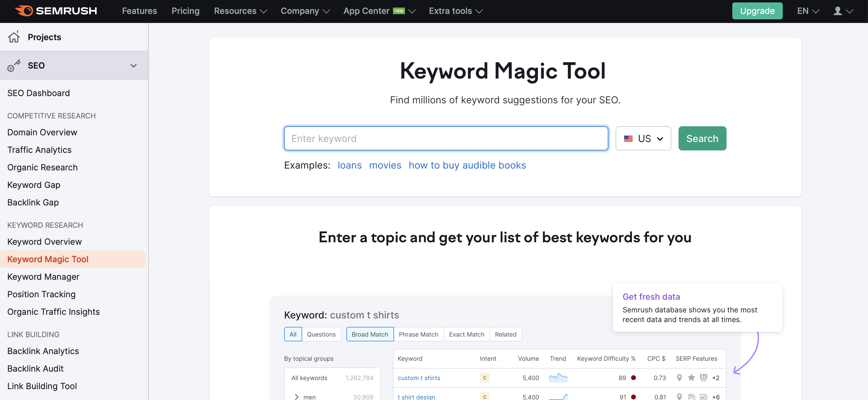
Task: Open Domain Overview in sidebar
Action: point(42,132)
